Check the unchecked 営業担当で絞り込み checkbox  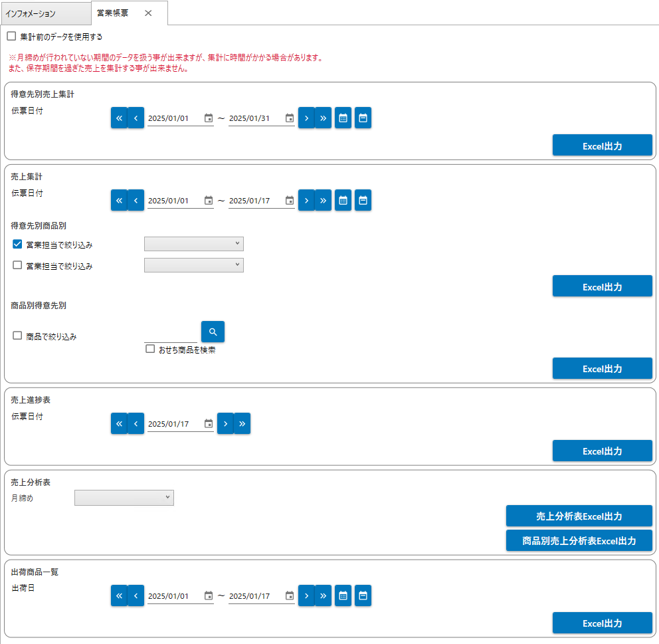(x=17, y=265)
